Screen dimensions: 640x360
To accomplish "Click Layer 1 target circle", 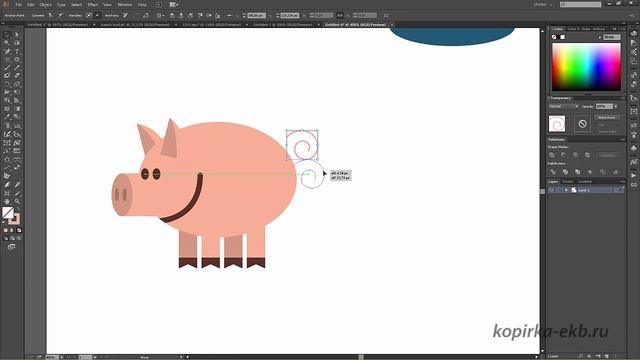I will point(616,190).
